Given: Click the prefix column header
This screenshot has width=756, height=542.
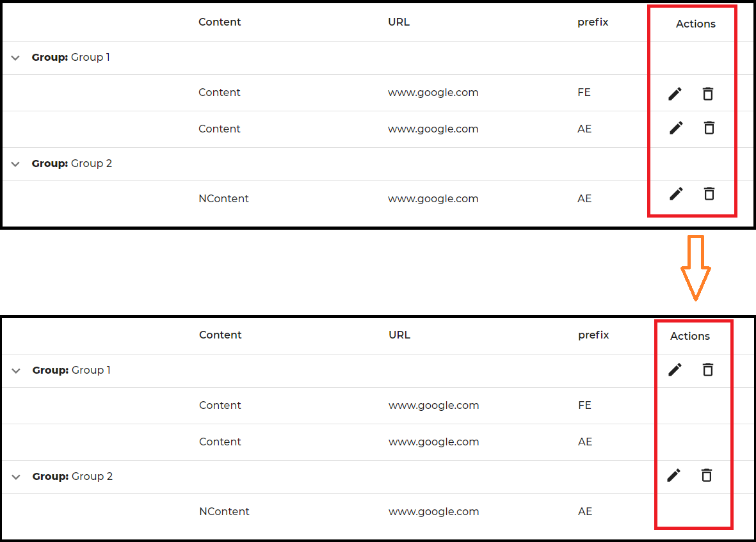Looking at the screenshot, I should [x=593, y=22].
